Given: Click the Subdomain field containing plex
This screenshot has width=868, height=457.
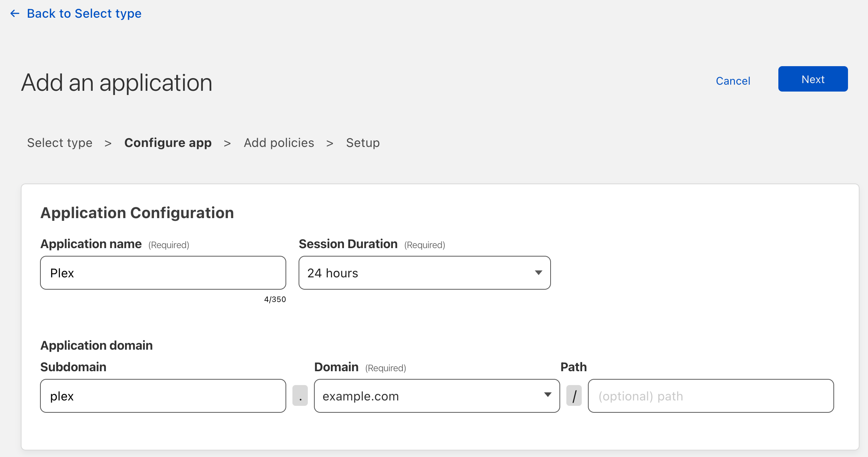Looking at the screenshot, I should [x=163, y=395].
